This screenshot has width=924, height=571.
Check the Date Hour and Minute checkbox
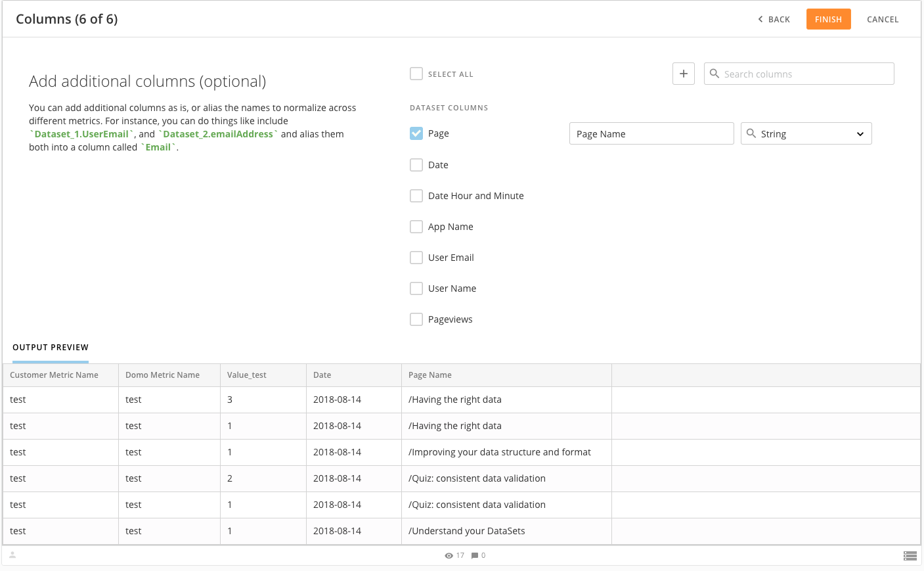coord(416,196)
